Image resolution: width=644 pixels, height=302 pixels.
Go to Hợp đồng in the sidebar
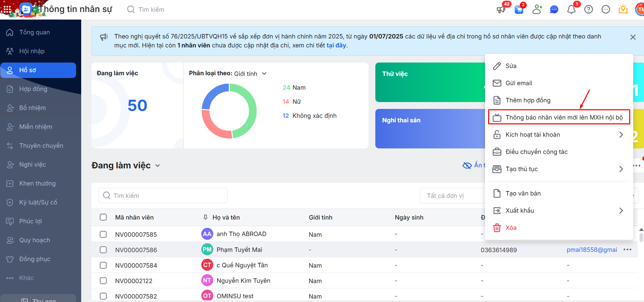(33, 89)
